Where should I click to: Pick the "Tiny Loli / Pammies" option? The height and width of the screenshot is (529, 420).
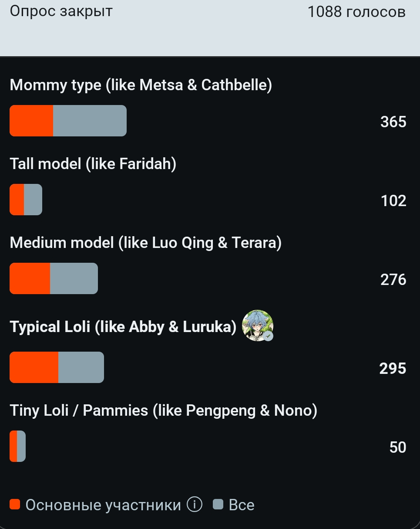click(163, 410)
